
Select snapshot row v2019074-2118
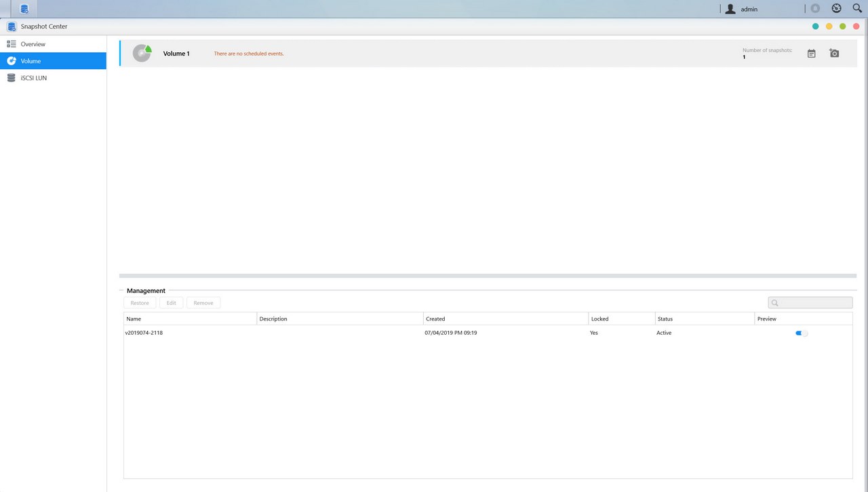click(488, 333)
